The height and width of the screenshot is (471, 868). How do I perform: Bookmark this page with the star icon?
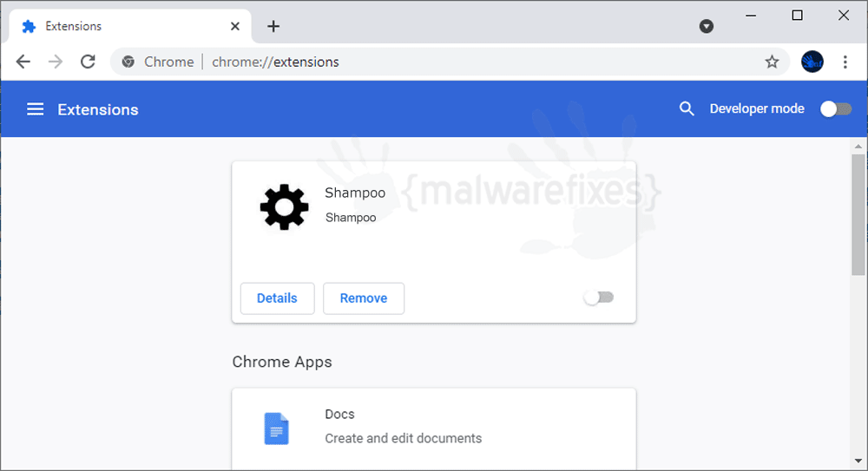[x=772, y=62]
